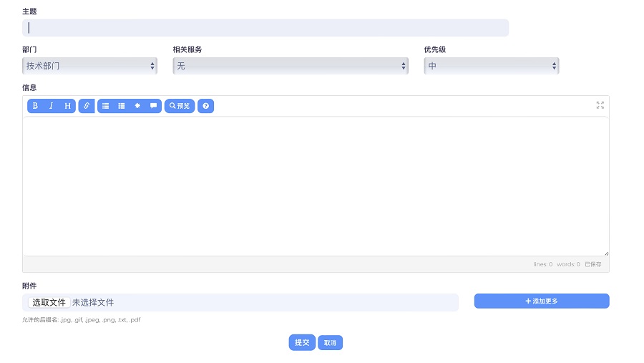Toggle fullscreen editor with the expand icon
This screenshot has width=644, height=363.
coord(600,105)
